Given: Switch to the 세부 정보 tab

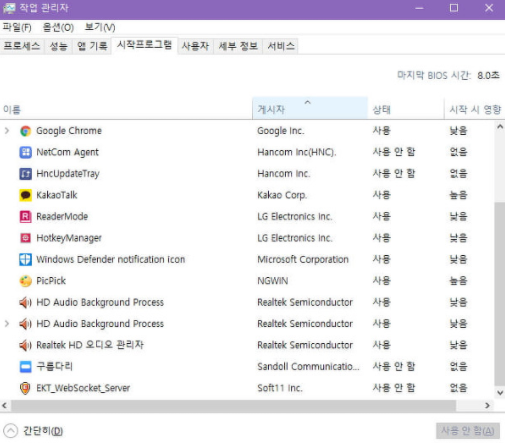Looking at the screenshot, I should [238, 46].
